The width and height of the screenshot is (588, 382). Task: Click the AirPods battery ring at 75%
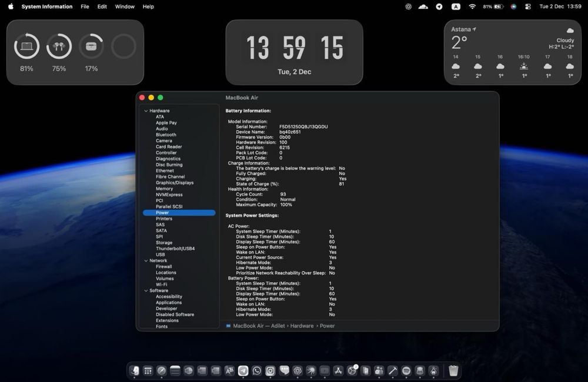(x=59, y=46)
